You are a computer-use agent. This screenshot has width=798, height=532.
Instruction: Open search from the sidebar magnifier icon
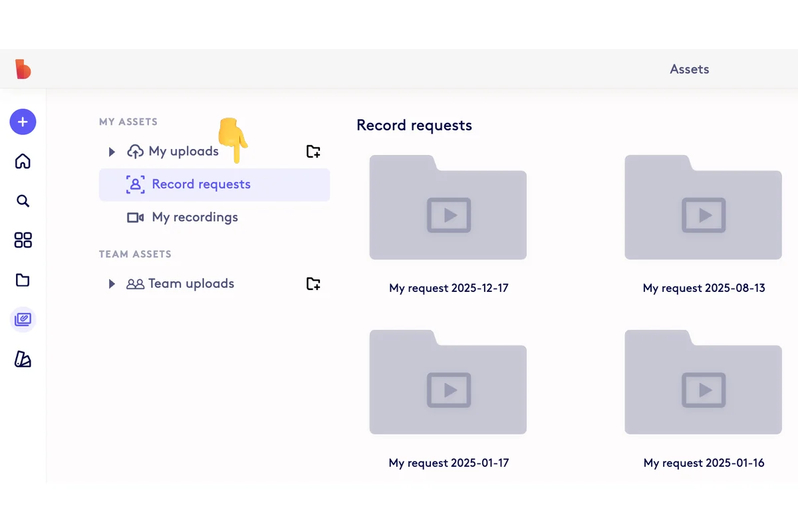tap(23, 201)
